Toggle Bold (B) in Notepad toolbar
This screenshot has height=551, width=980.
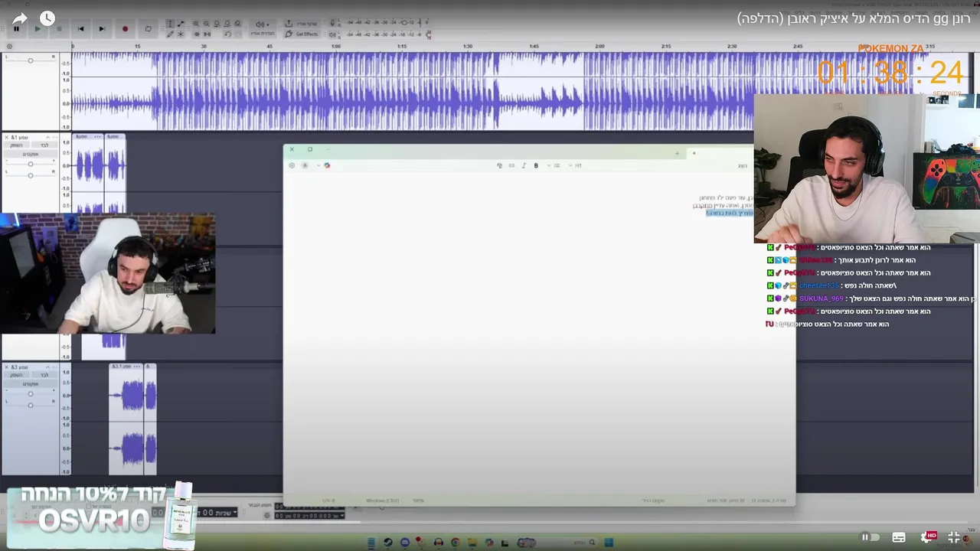point(536,165)
